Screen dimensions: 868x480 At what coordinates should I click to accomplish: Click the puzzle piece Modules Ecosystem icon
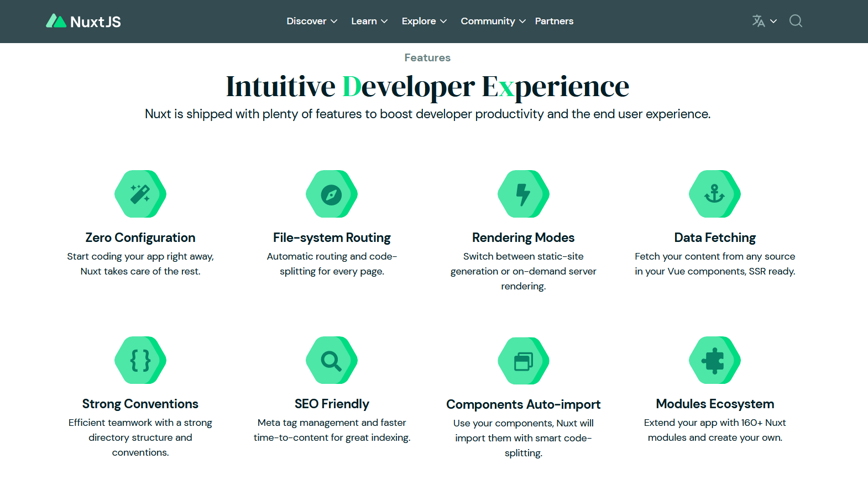click(x=715, y=360)
